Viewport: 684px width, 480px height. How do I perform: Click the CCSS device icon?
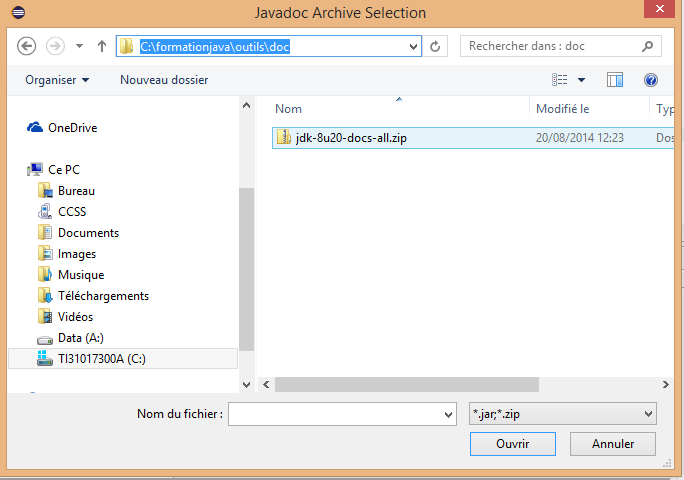[x=45, y=212]
